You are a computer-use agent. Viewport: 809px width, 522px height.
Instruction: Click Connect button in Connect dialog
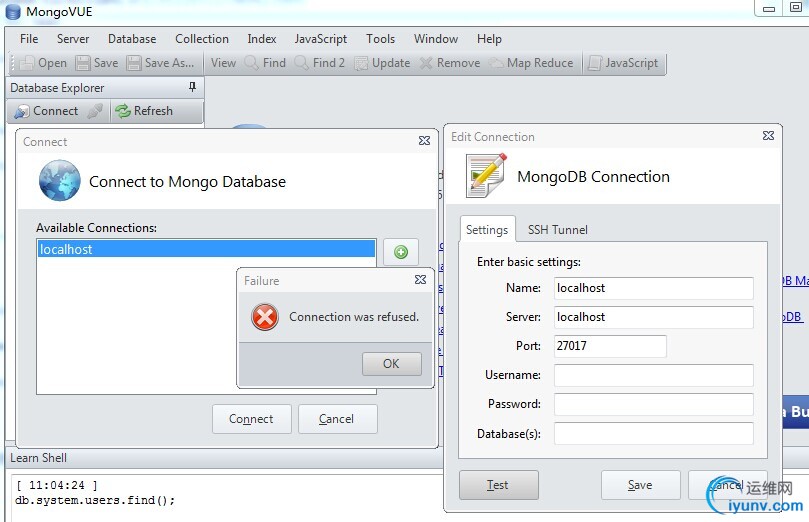coord(251,419)
